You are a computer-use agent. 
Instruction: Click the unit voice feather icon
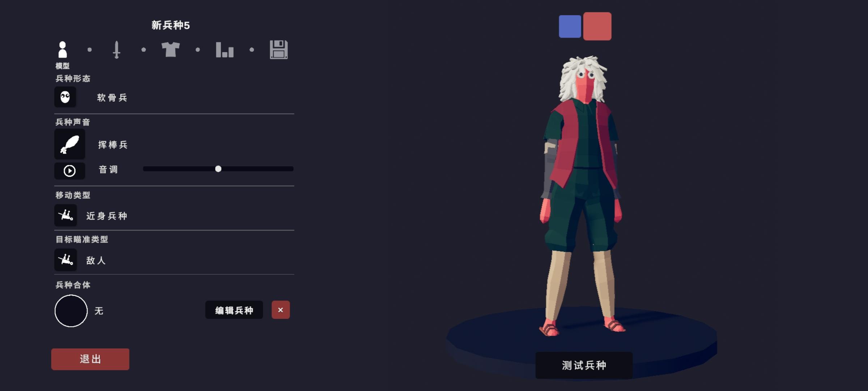point(70,144)
